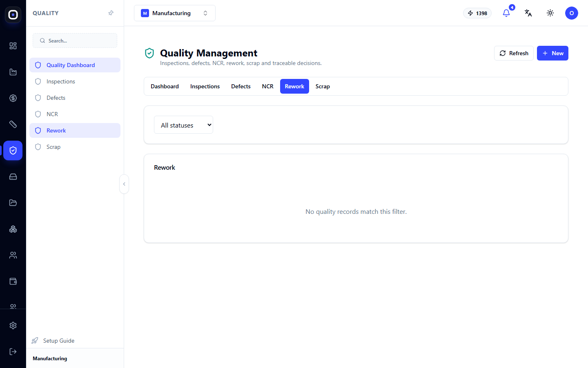
Task: Open the finance dollar icon in left rail
Action: coord(13,98)
